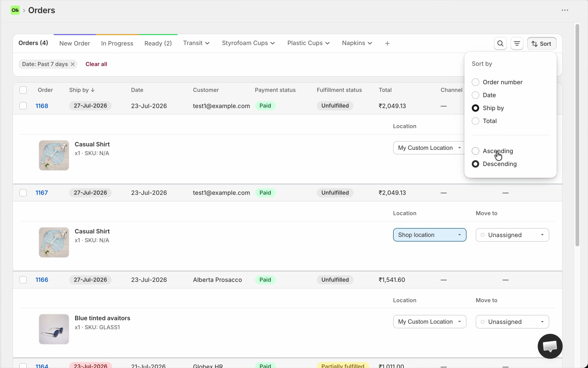Screen dimensions: 588x368
Task: Add a new view with plus icon
Action: [387, 43]
